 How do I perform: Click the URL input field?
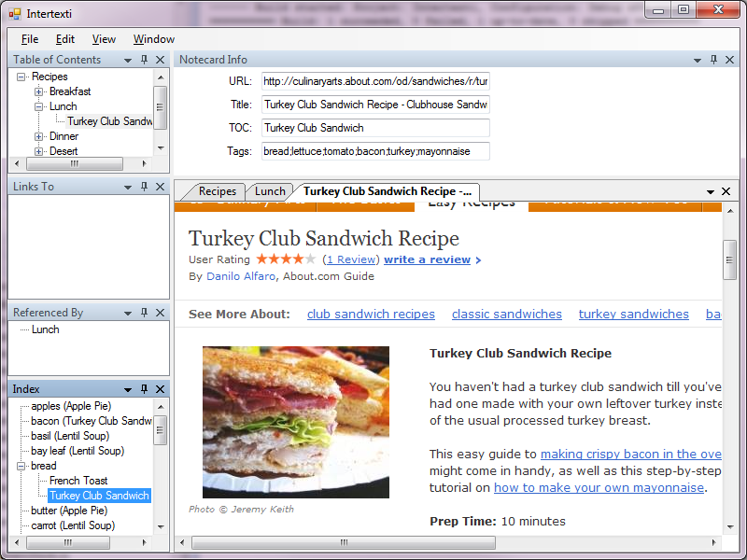coord(375,81)
